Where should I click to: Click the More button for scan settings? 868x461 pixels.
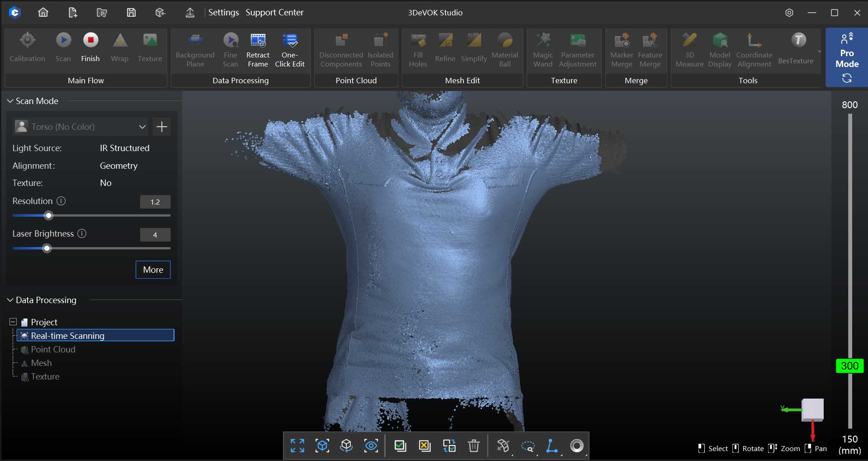tap(153, 270)
